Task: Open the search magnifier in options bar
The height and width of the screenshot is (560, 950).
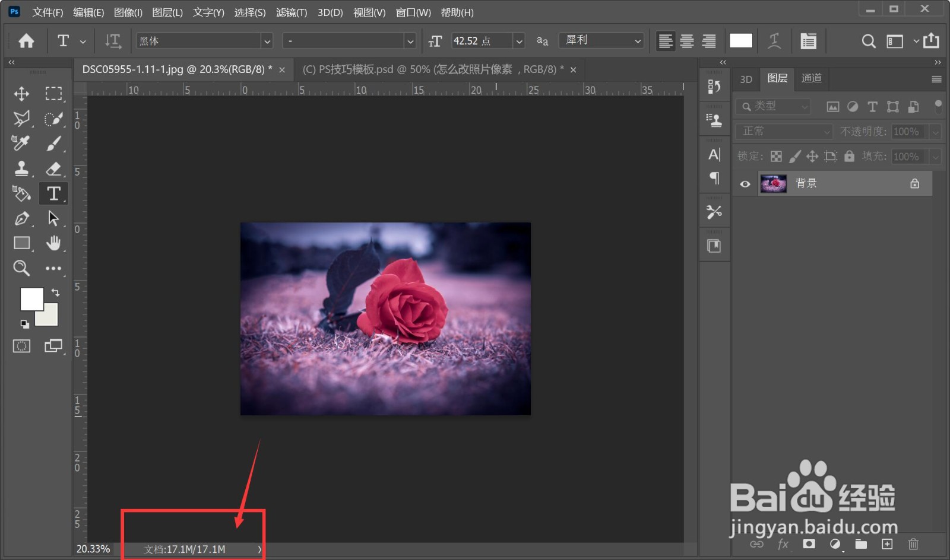Action: (x=868, y=40)
